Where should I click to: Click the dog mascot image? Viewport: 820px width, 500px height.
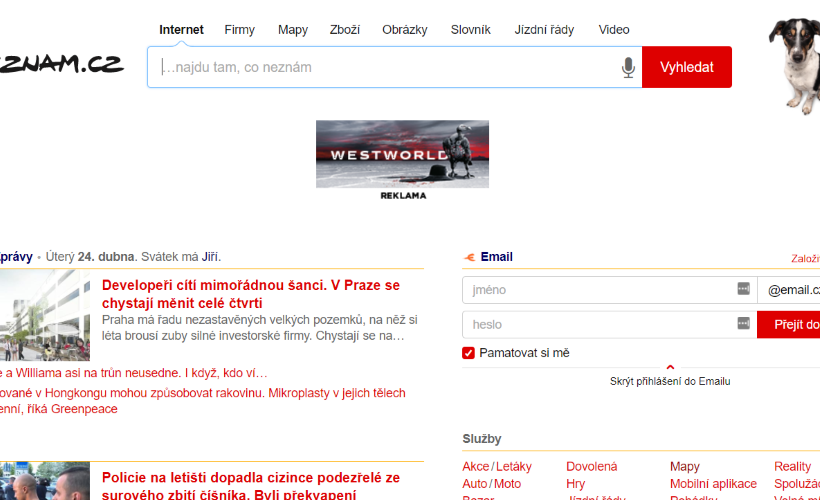point(796,62)
